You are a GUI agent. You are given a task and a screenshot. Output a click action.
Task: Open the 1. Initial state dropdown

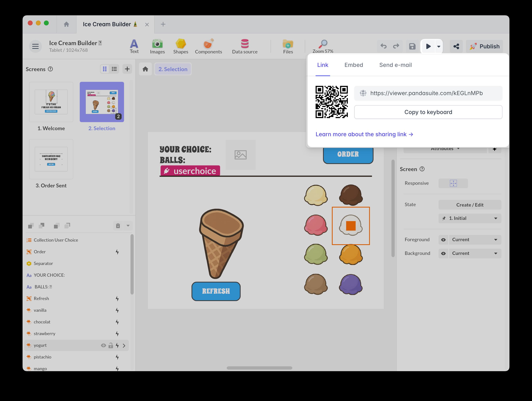[x=470, y=218]
